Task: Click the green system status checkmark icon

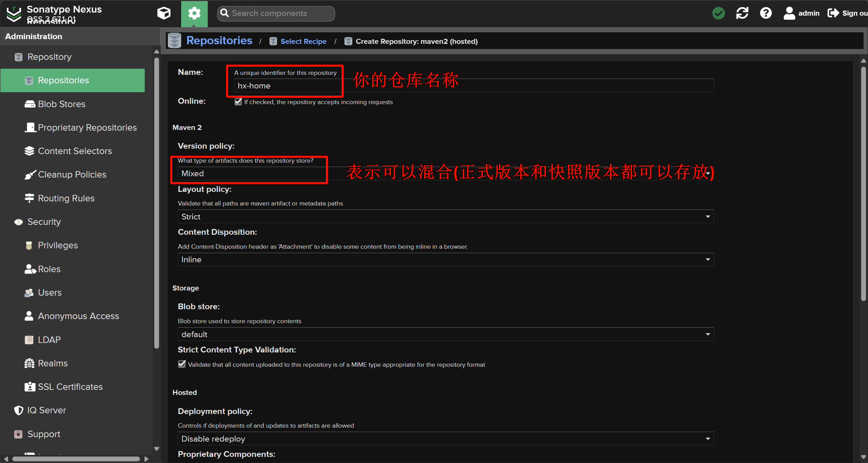Action: [718, 13]
